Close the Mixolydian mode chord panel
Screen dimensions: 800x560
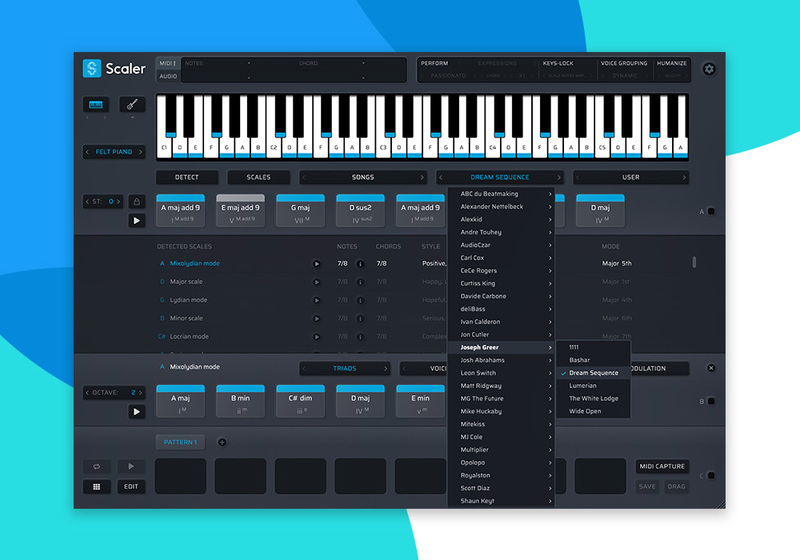pyautogui.click(x=711, y=368)
